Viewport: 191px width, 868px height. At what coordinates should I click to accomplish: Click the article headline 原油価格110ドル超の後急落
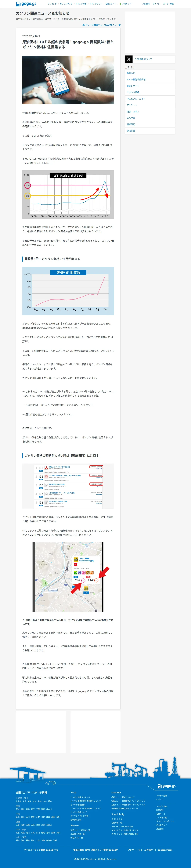[x=68, y=44]
